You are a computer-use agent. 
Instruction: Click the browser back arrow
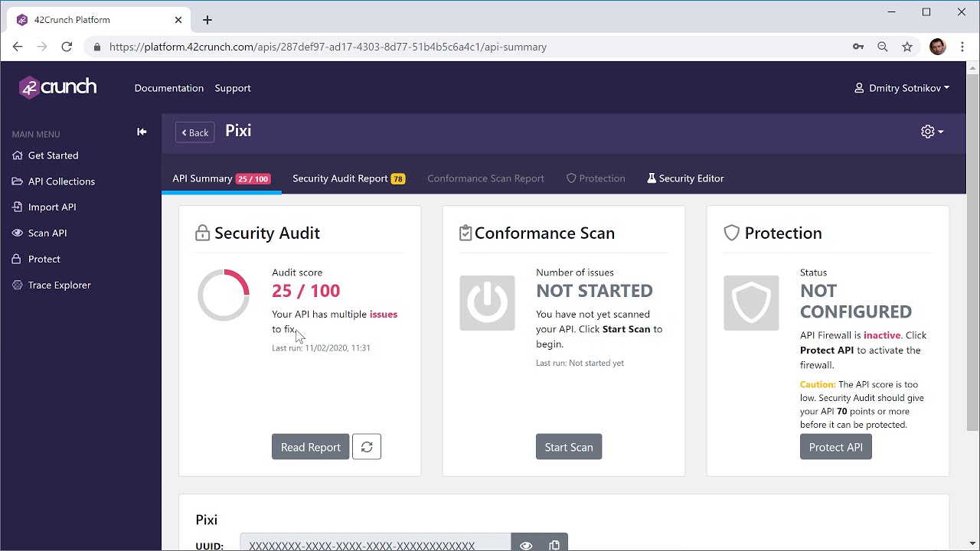coord(18,47)
